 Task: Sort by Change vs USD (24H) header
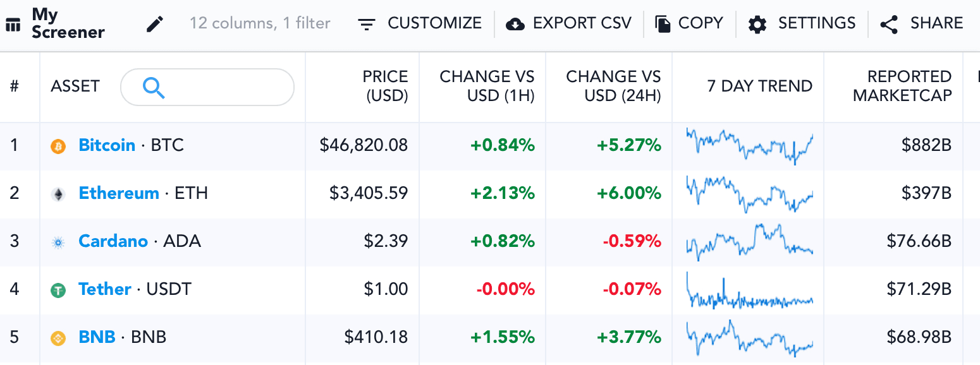613,87
